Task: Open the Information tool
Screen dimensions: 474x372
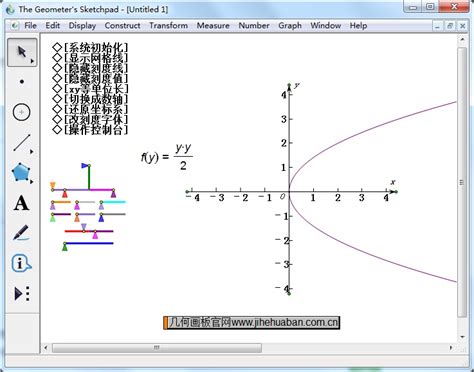Action: (x=22, y=263)
